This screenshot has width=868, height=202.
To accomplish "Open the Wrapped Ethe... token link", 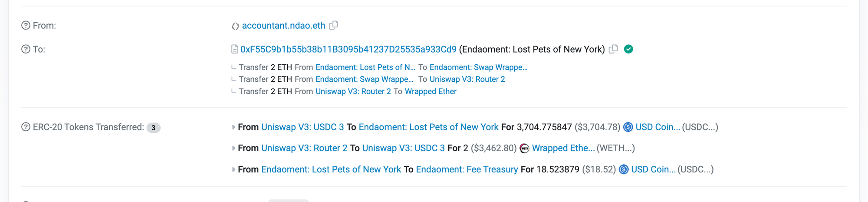I will tap(563, 149).
